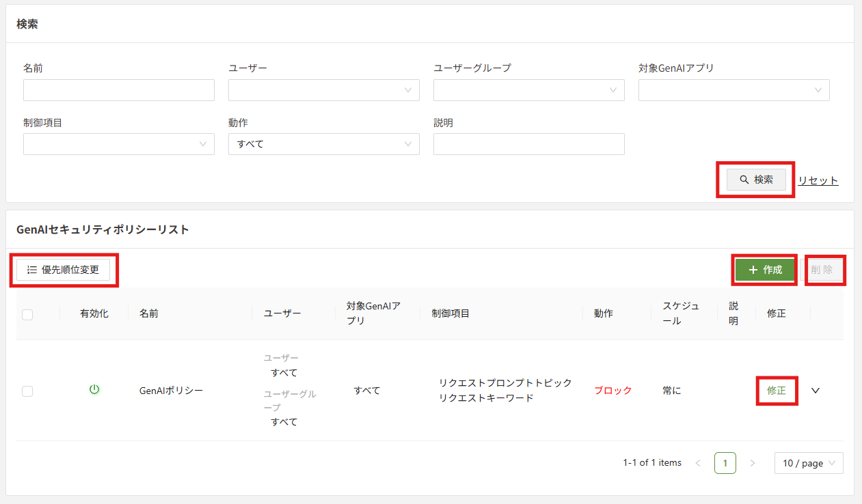Screen dimensions: 862x504
Task: Click the green power icon for GenAIポリシー
Action: (x=94, y=390)
